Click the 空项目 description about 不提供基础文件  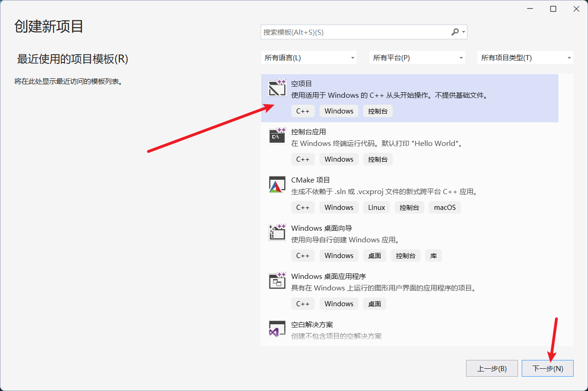tap(390, 95)
